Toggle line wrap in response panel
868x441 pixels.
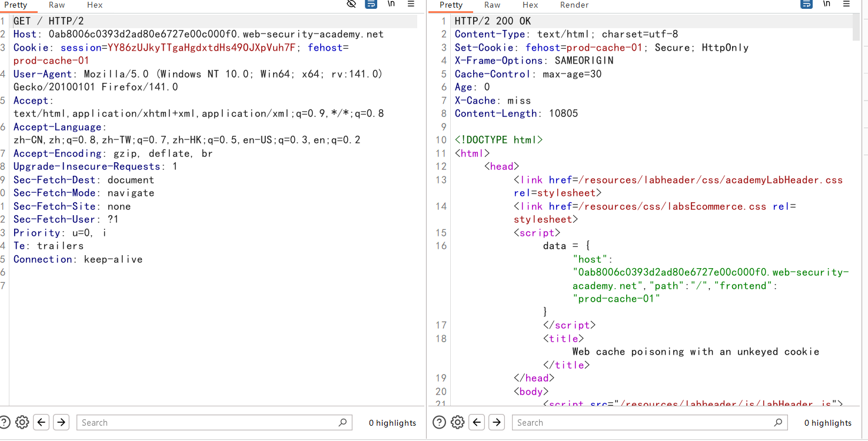tap(806, 4)
